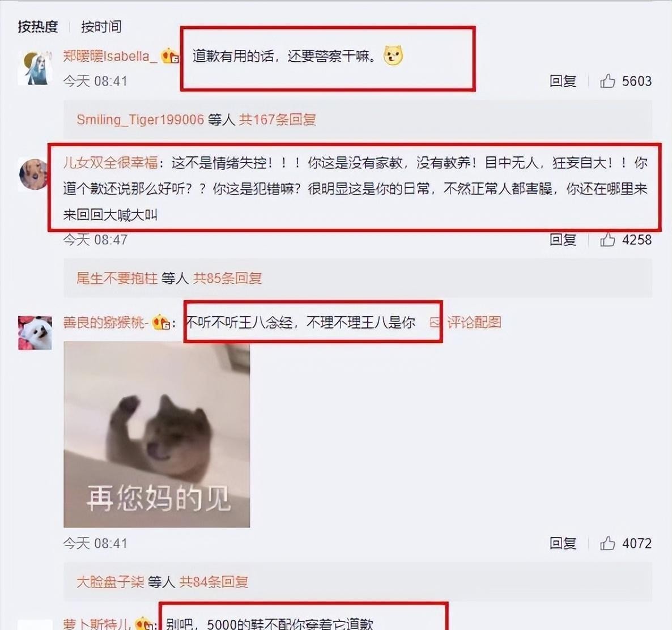Expand 共85条回复 replies
Image resolution: width=672 pixels, height=630 pixels.
227,278
